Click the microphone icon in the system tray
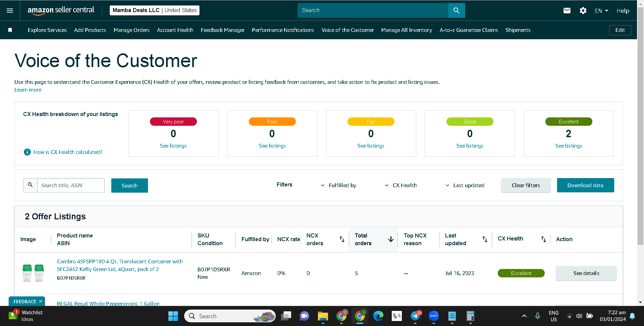Screen dimensions: 644x326 point(538,316)
